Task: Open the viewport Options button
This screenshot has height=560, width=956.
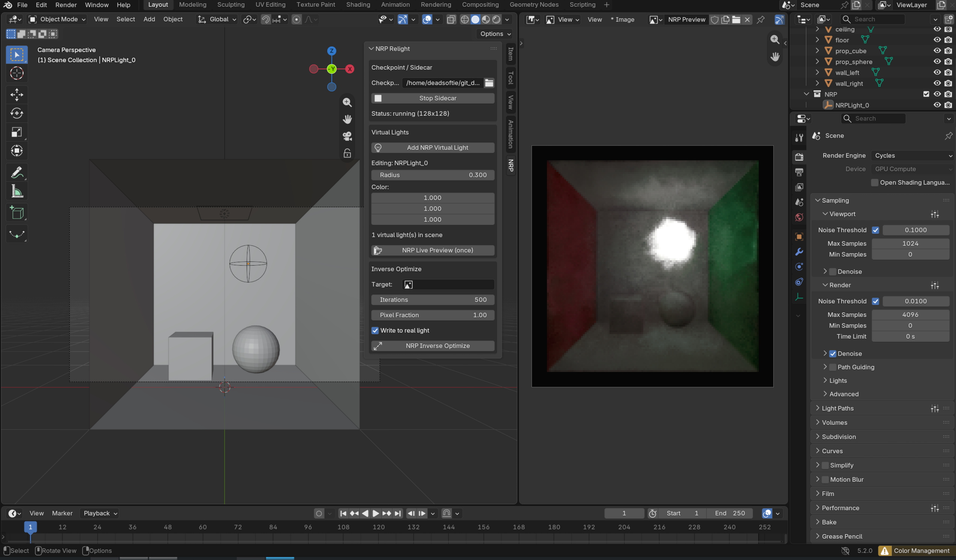Action: coord(495,34)
